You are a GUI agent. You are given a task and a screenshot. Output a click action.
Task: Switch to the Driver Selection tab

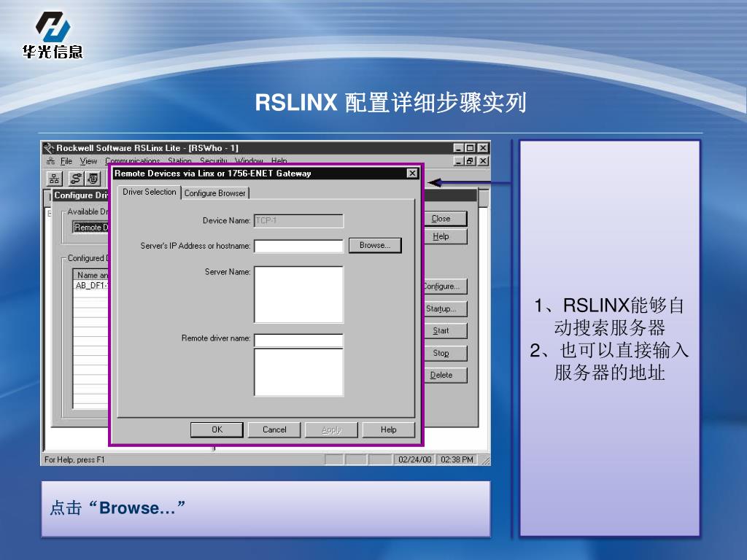click(149, 192)
